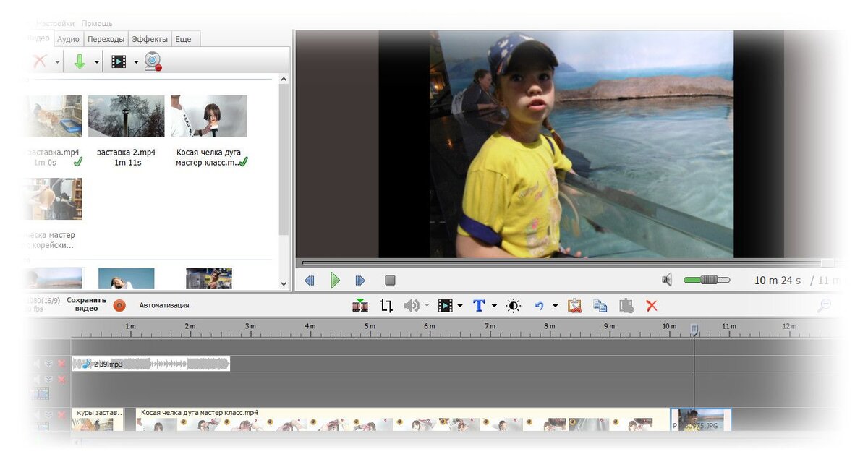The image size is (868, 462).
Task: Adjust the preview volume slider
Action: (707, 280)
